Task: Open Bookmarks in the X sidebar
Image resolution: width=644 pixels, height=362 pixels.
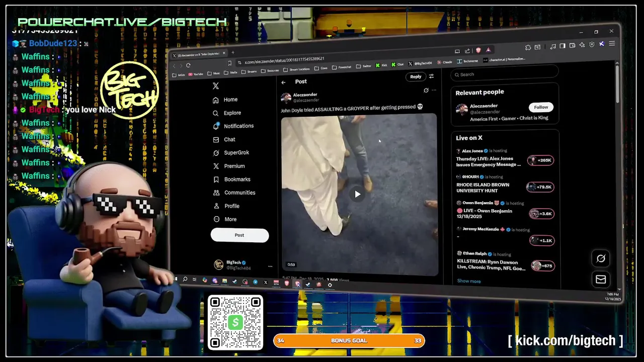Action: pos(231,179)
